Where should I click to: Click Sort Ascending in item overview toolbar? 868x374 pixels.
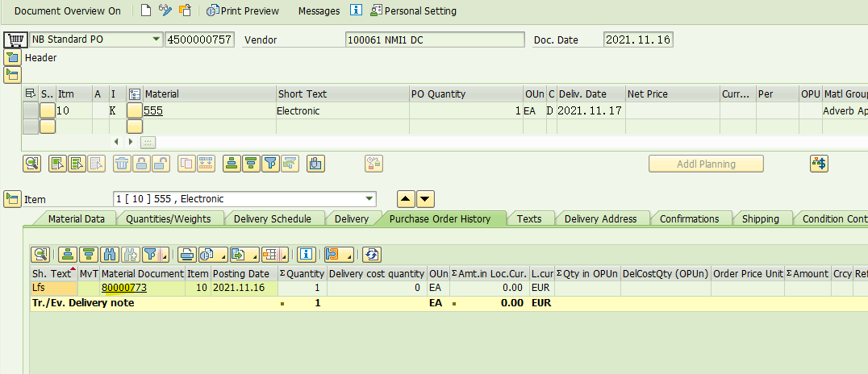click(232, 163)
